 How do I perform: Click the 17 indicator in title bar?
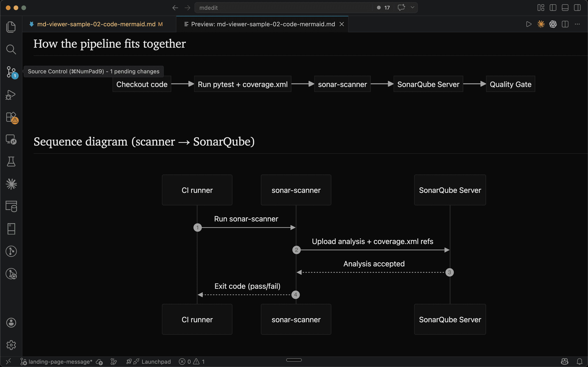click(x=383, y=8)
